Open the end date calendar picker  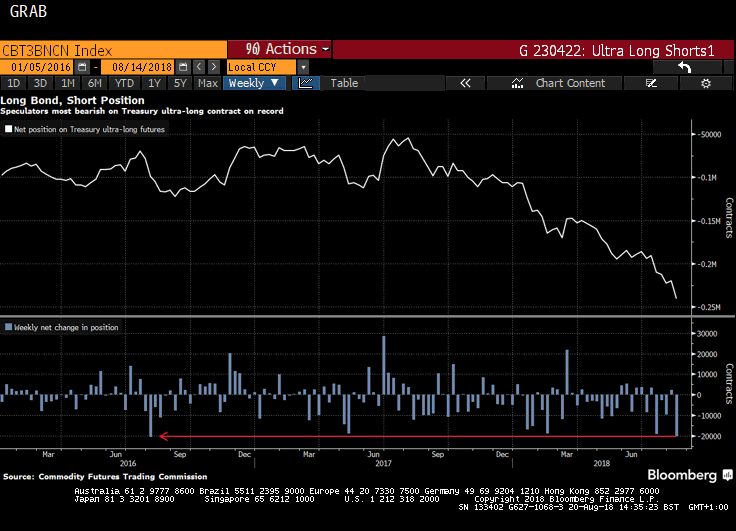[182, 67]
